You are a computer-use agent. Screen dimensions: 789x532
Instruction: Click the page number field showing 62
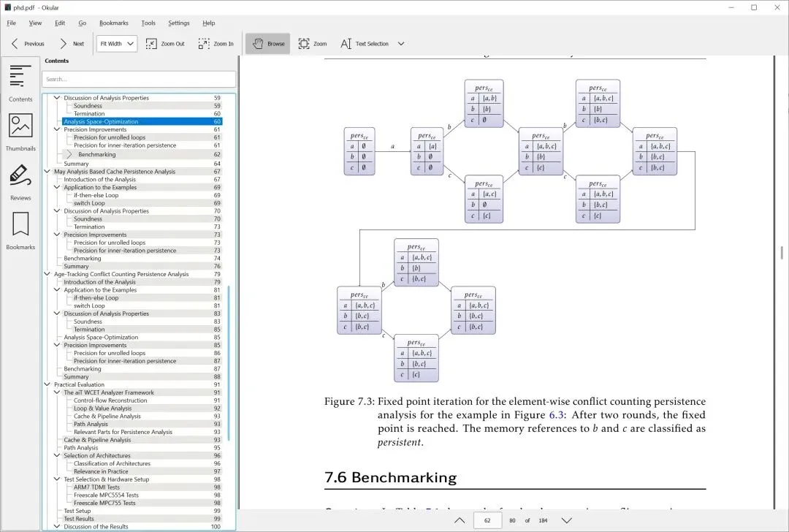coord(487,520)
